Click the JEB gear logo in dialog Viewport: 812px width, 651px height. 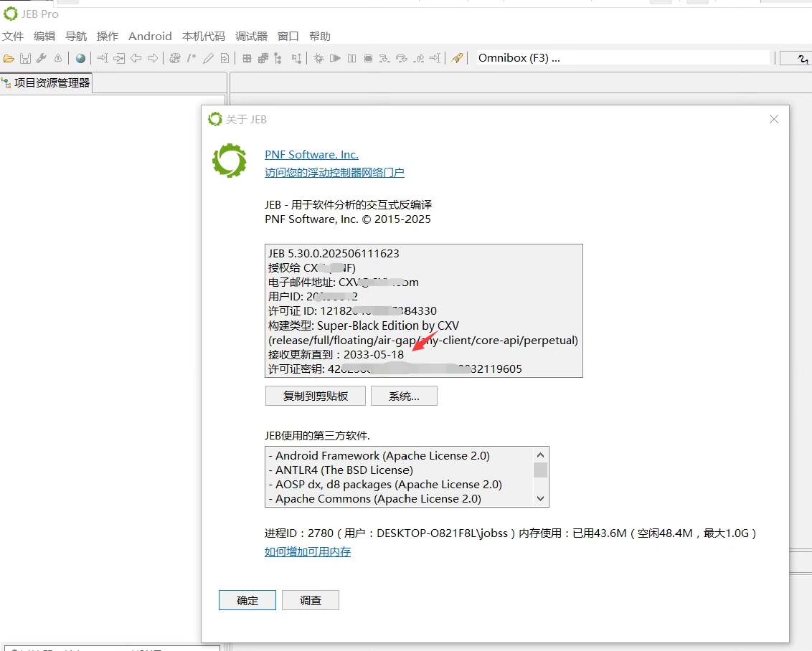230,161
